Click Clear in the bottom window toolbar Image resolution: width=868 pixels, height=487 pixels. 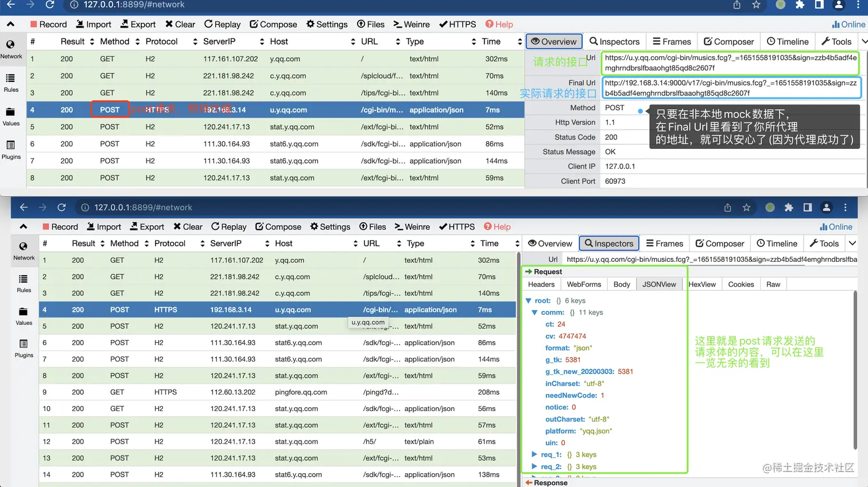pos(188,227)
